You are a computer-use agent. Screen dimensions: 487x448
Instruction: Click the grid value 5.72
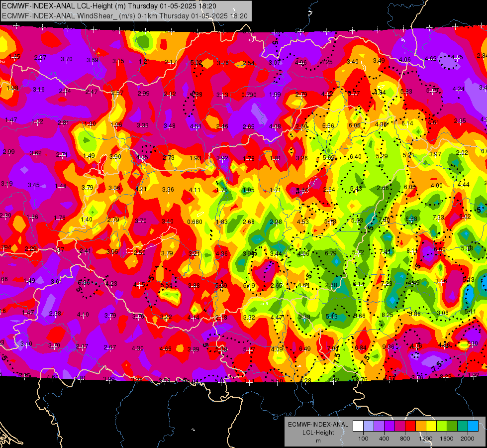(358, 252)
